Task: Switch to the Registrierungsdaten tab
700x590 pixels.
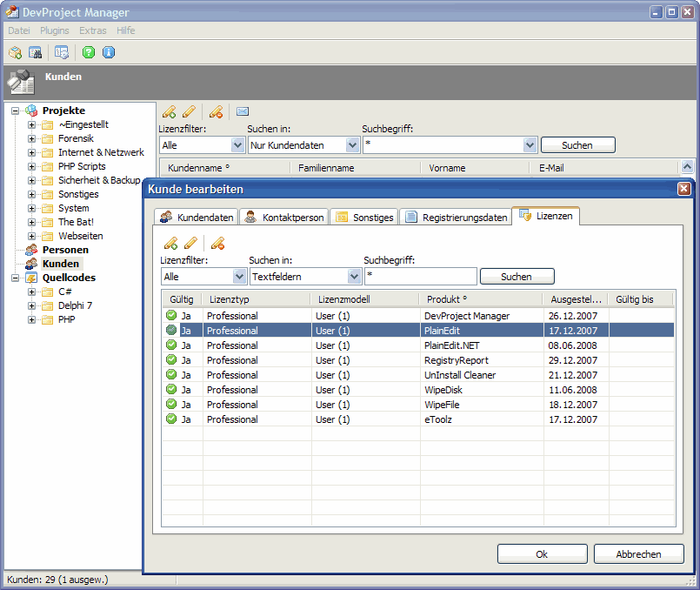Action: click(456, 218)
